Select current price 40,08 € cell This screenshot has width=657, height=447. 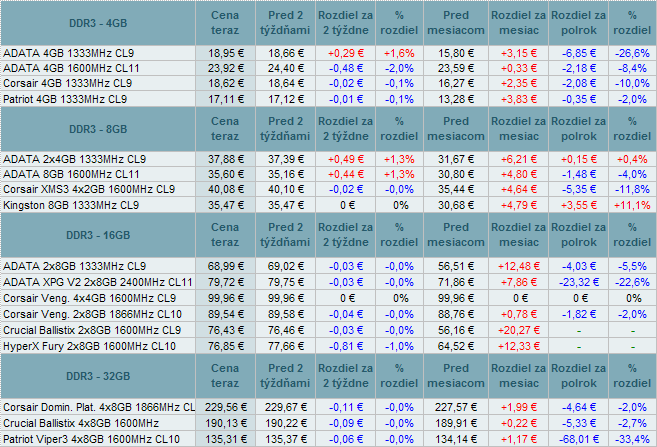coord(226,189)
